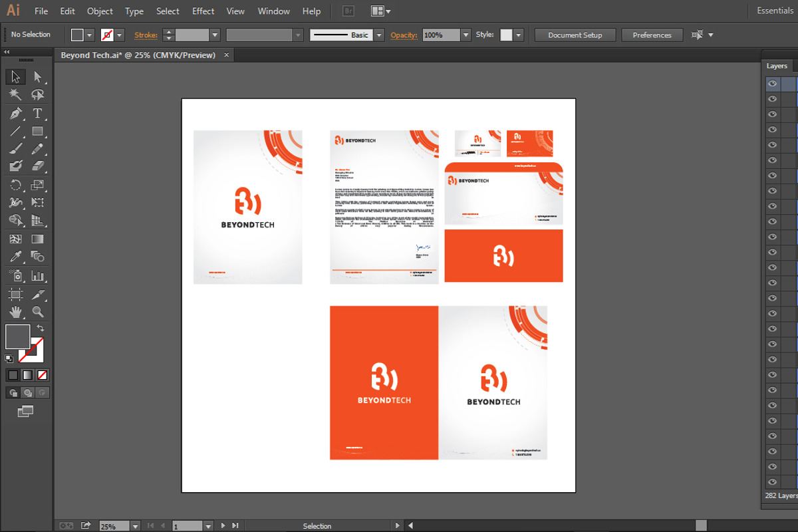Open the File menu
The height and width of the screenshot is (532, 798).
(41, 11)
